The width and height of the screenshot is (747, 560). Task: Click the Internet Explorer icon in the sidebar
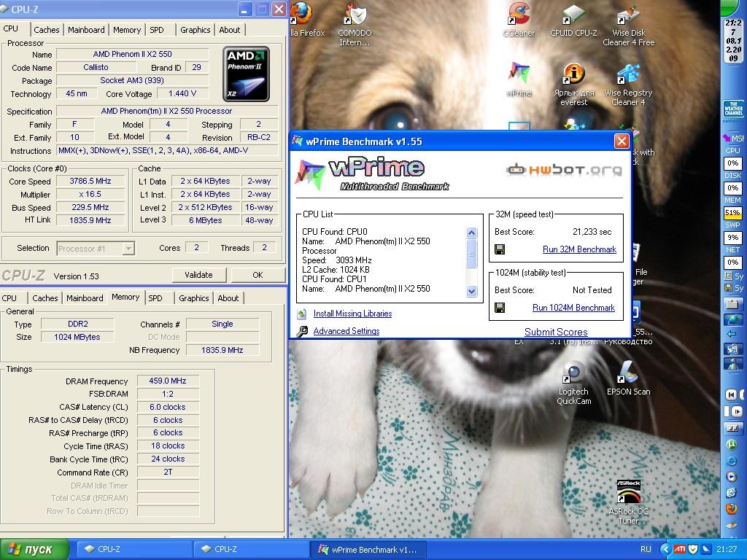tap(731, 461)
